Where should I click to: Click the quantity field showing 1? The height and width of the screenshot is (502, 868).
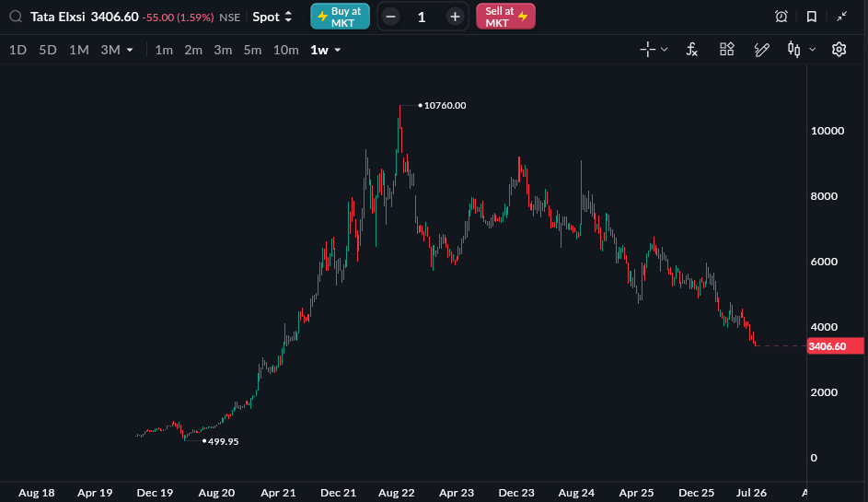coord(422,18)
